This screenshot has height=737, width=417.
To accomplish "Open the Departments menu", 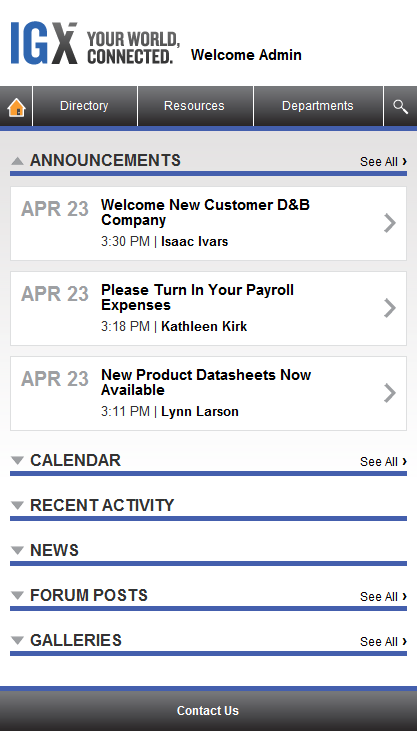I will pyautogui.click(x=318, y=106).
